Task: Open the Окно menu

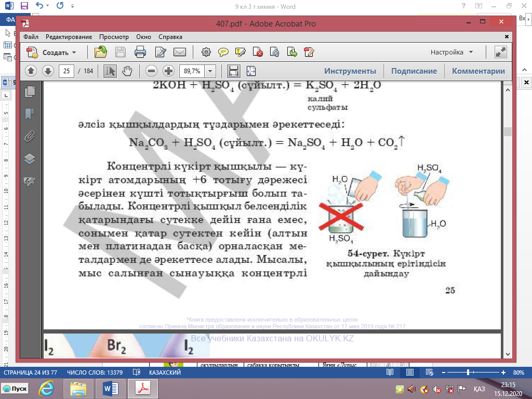Action: tap(143, 37)
